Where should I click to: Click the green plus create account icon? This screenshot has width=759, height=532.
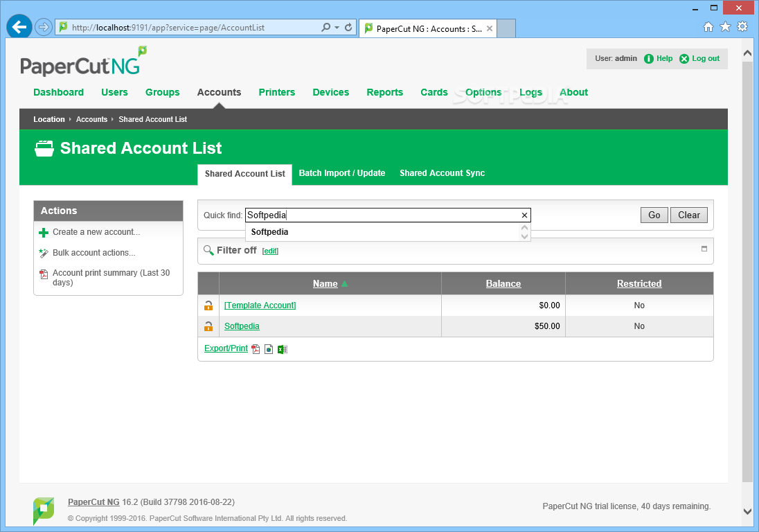pyautogui.click(x=44, y=232)
